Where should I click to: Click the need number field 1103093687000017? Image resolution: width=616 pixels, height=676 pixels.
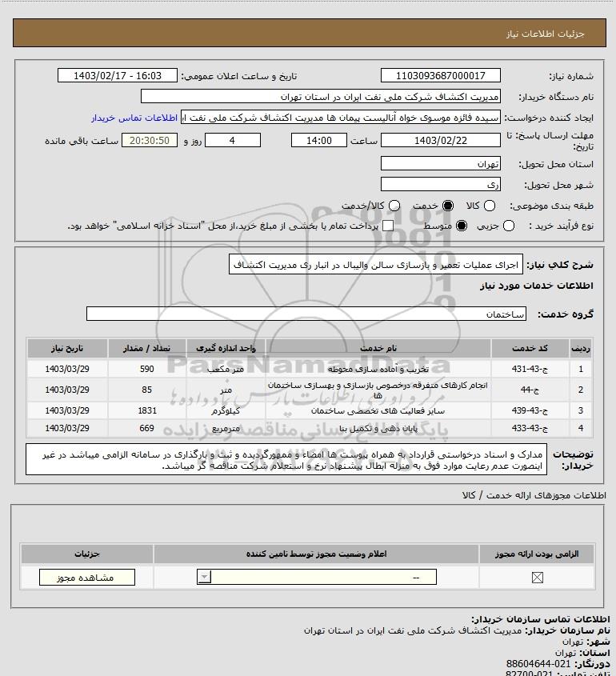click(441, 75)
